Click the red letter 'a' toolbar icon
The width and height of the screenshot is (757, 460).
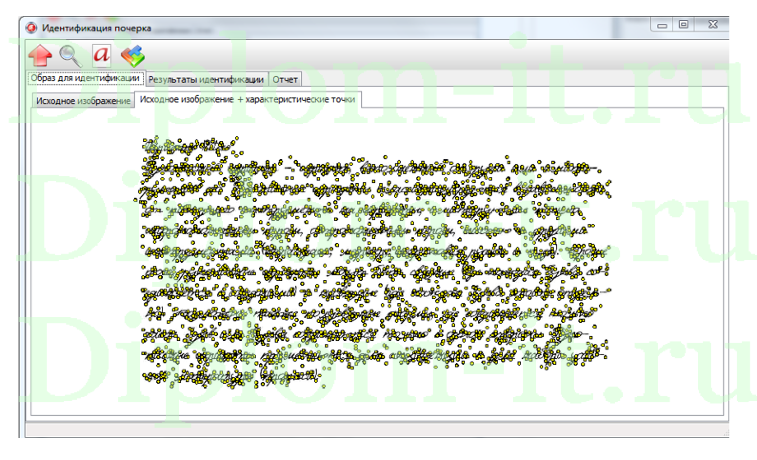[101, 55]
